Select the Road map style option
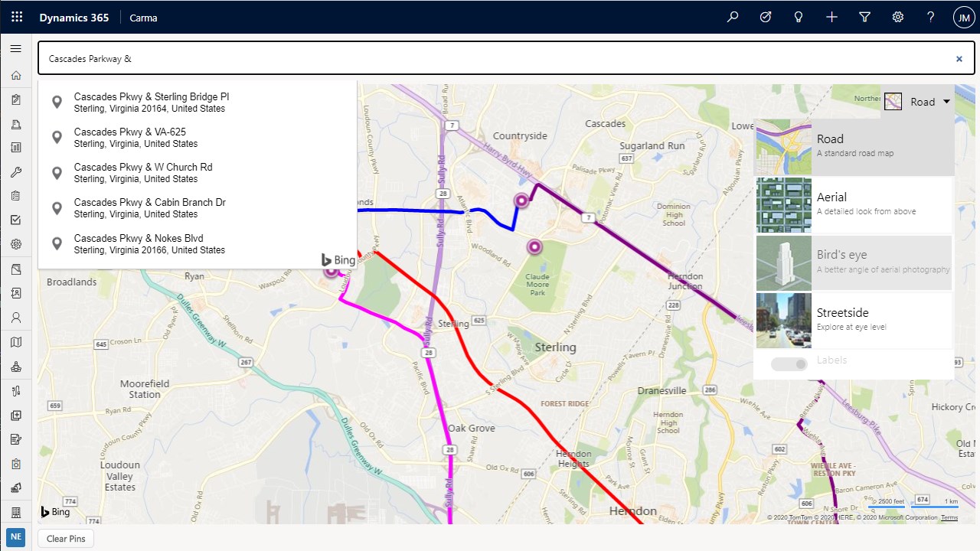The height and width of the screenshot is (551, 980). click(854, 147)
